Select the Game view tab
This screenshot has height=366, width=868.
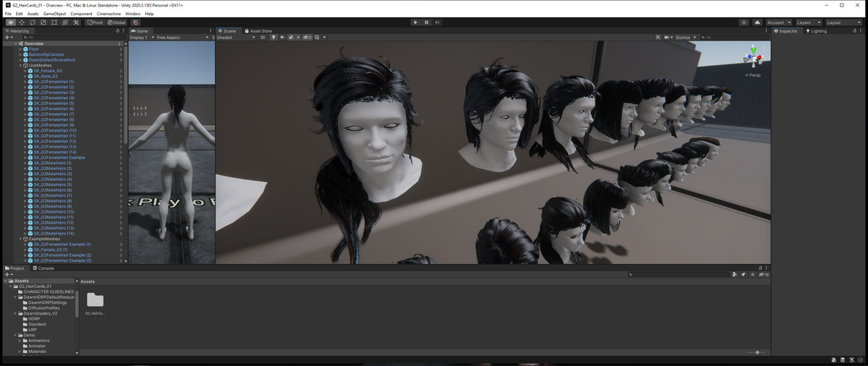(140, 31)
